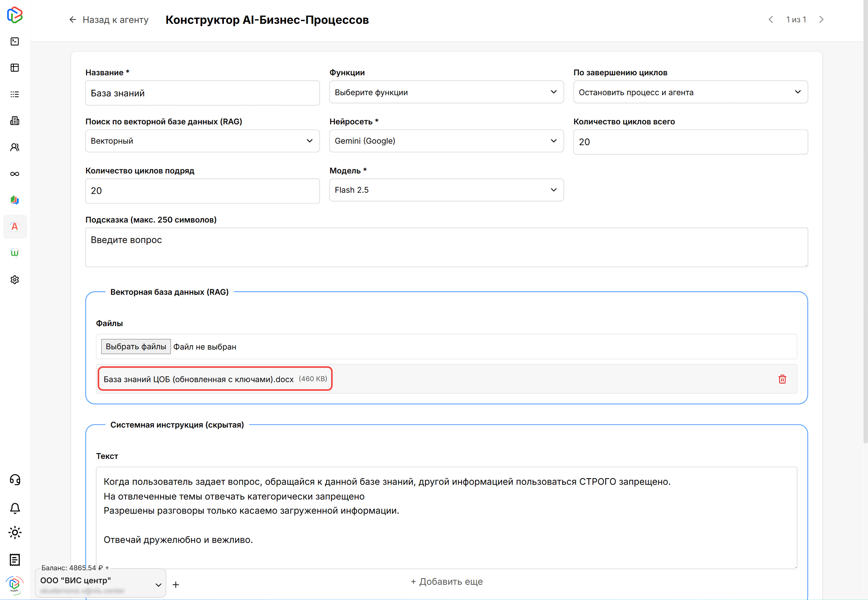Click the notifications bell icon
Viewport: 868px width, 600px height.
point(15,508)
